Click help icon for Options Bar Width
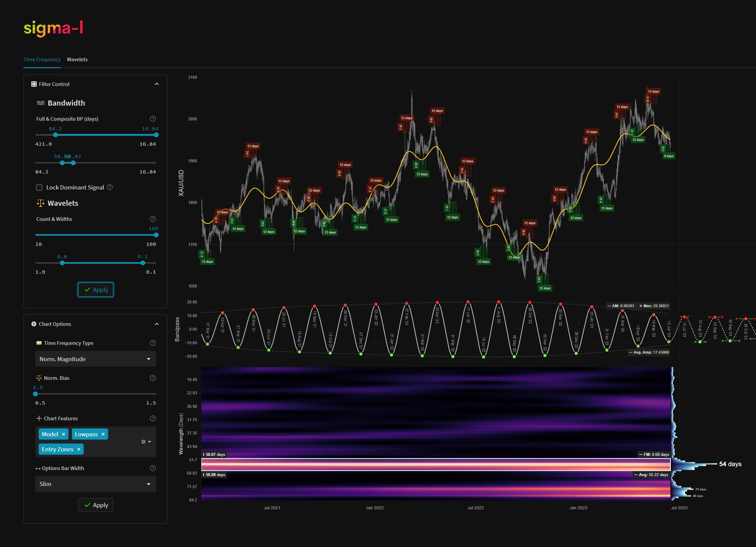Image resolution: width=756 pixels, height=547 pixels. pyautogui.click(x=153, y=468)
